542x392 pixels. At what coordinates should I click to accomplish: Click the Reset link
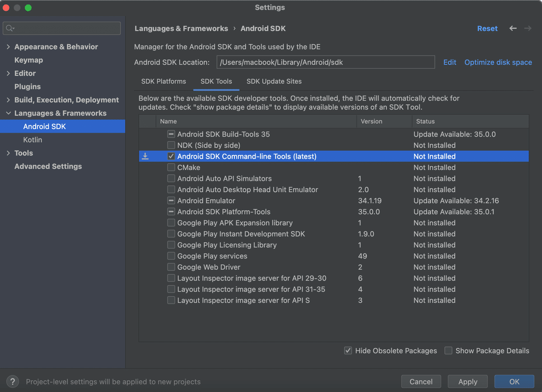pyautogui.click(x=487, y=28)
